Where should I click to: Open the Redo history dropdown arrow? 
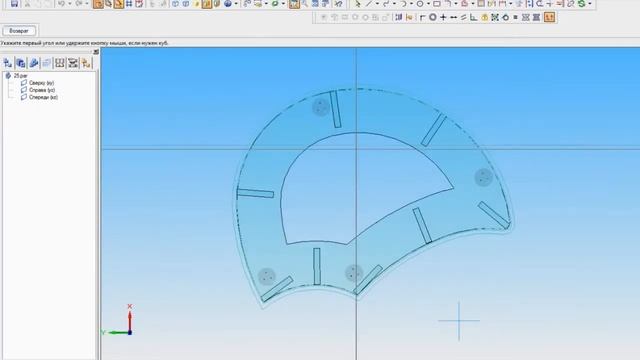[x=87, y=4]
